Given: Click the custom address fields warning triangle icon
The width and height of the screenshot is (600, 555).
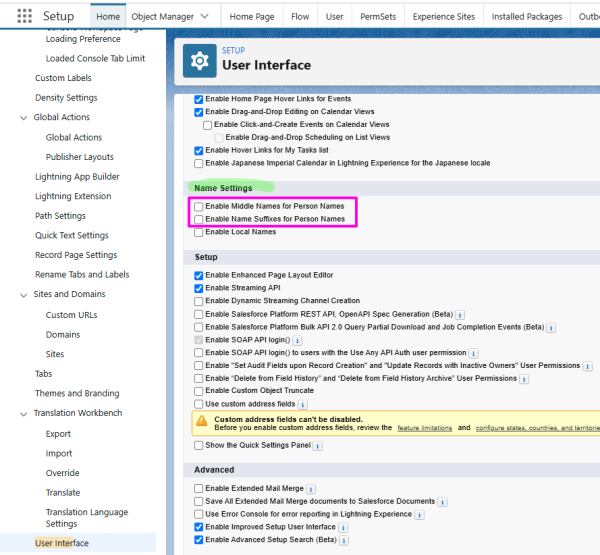Looking at the screenshot, I should pyautogui.click(x=202, y=421).
